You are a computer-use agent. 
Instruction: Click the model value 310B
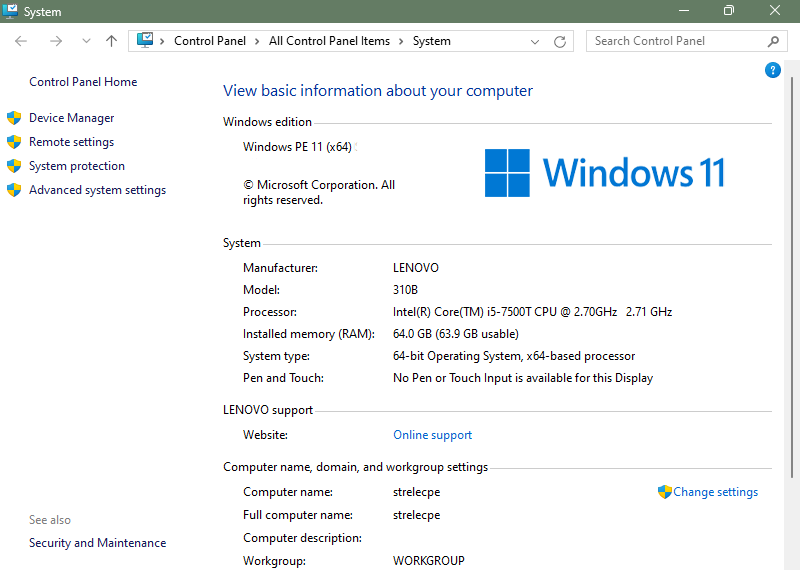(405, 290)
